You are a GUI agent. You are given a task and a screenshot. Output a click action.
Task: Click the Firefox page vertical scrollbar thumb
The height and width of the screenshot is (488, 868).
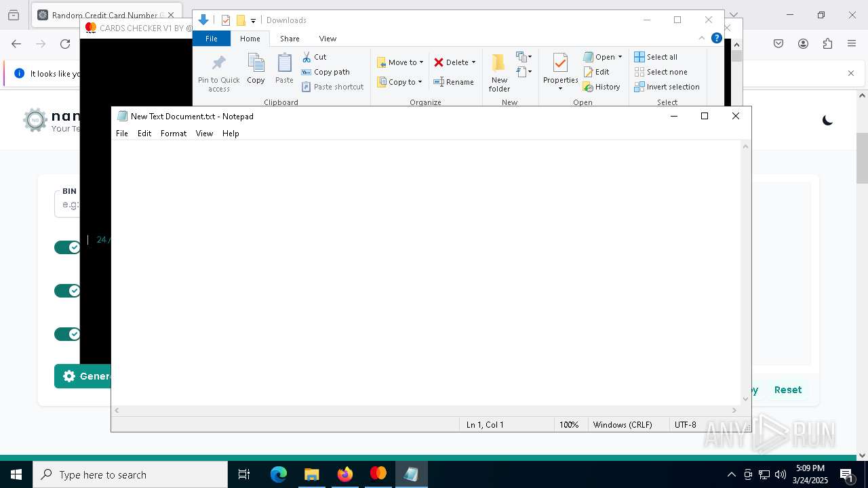tap(862, 158)
